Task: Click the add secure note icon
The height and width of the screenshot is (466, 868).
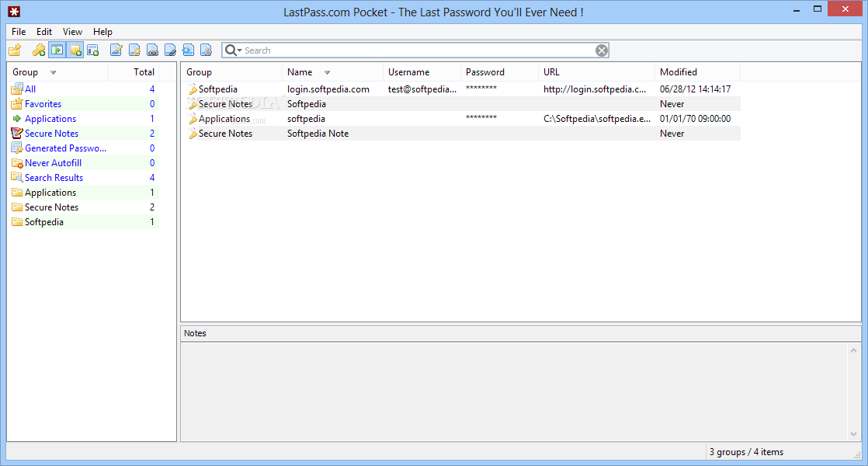Action: tap(75, 50)
